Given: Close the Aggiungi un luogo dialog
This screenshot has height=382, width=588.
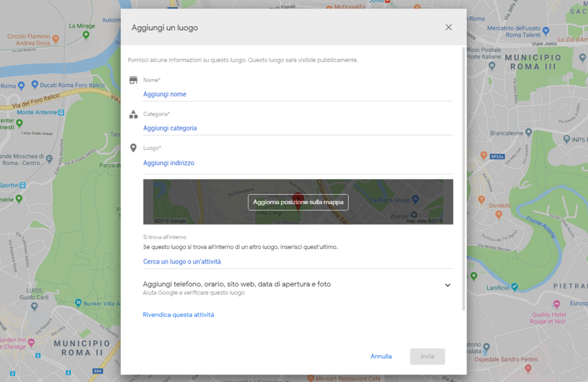Looking at the screenshot, I should pyautogui.click(x=449, y=27).
